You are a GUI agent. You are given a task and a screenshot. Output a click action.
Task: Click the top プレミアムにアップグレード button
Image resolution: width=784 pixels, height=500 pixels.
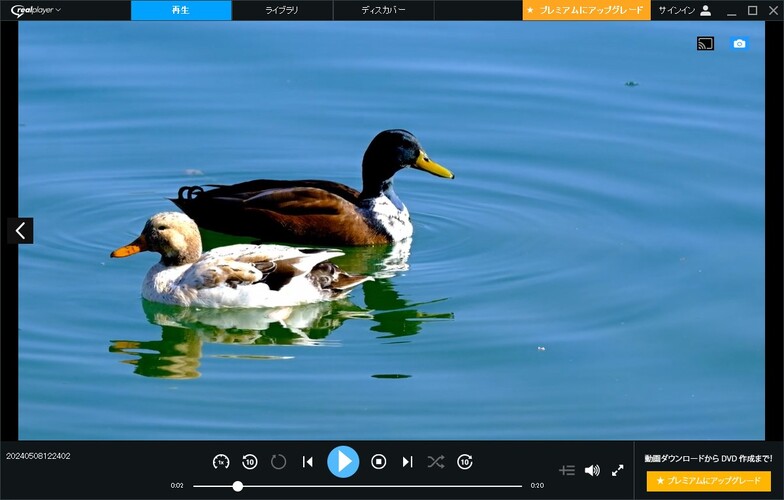pyautogui.click(x=586, y=10)
